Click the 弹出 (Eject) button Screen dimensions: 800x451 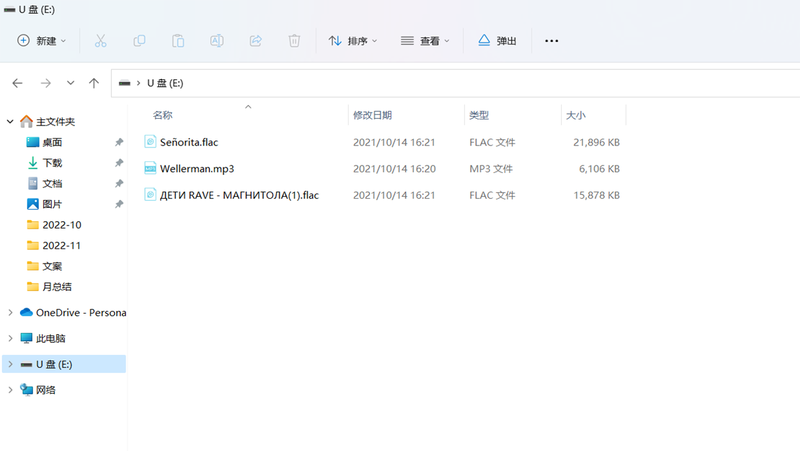pos(497,41)
